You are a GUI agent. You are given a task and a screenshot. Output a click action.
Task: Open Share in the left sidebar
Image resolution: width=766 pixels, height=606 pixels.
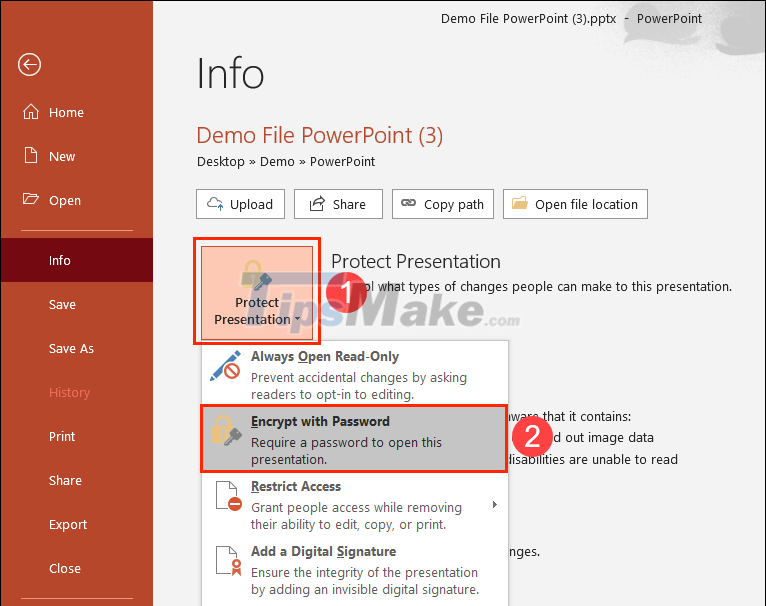click(x=77, y=480)
